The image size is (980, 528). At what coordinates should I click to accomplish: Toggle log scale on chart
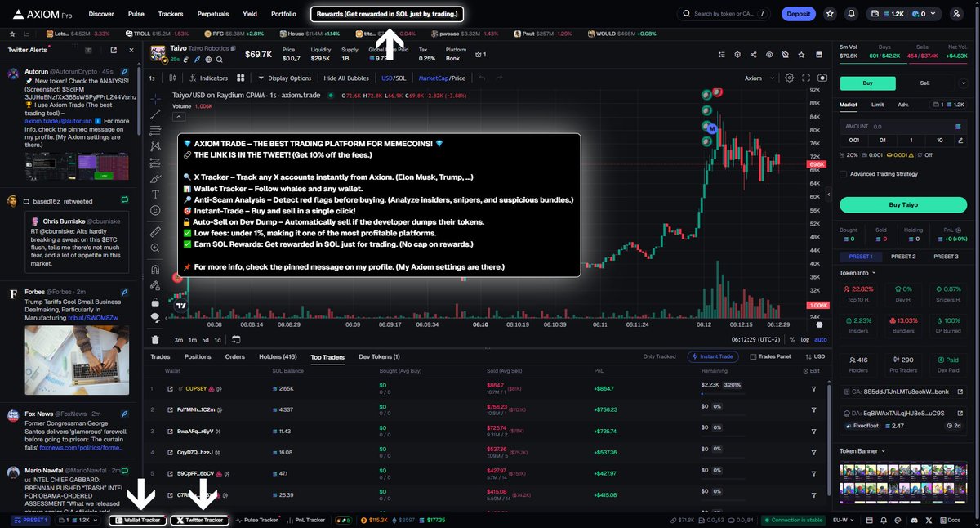coord(805,339)
